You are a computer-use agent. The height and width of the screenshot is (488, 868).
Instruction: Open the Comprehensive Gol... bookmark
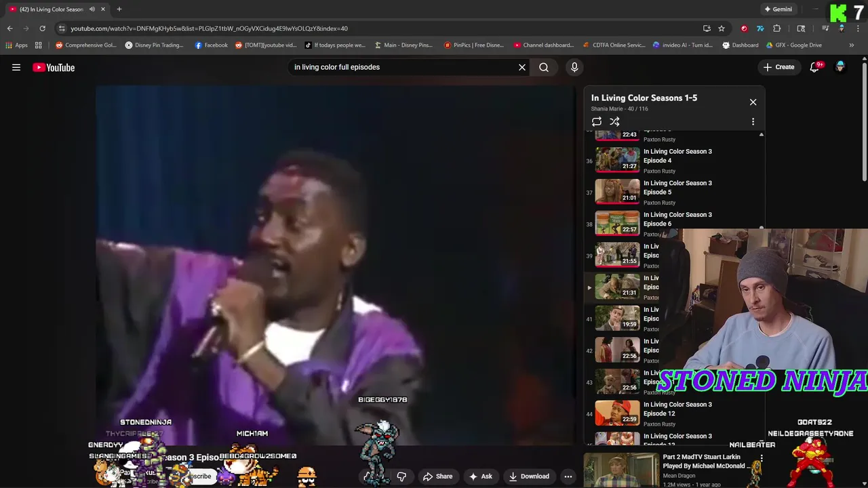[86, 45]
